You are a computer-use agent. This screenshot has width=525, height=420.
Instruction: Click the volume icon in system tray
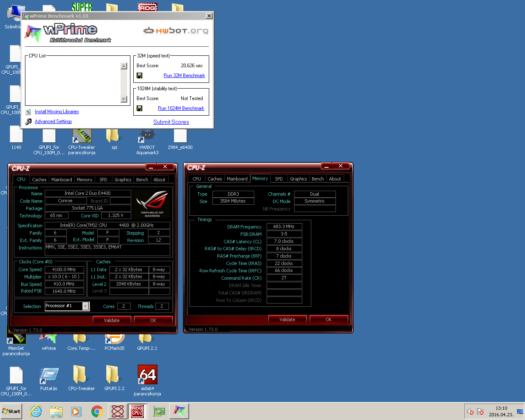click(x=470, y=411)
